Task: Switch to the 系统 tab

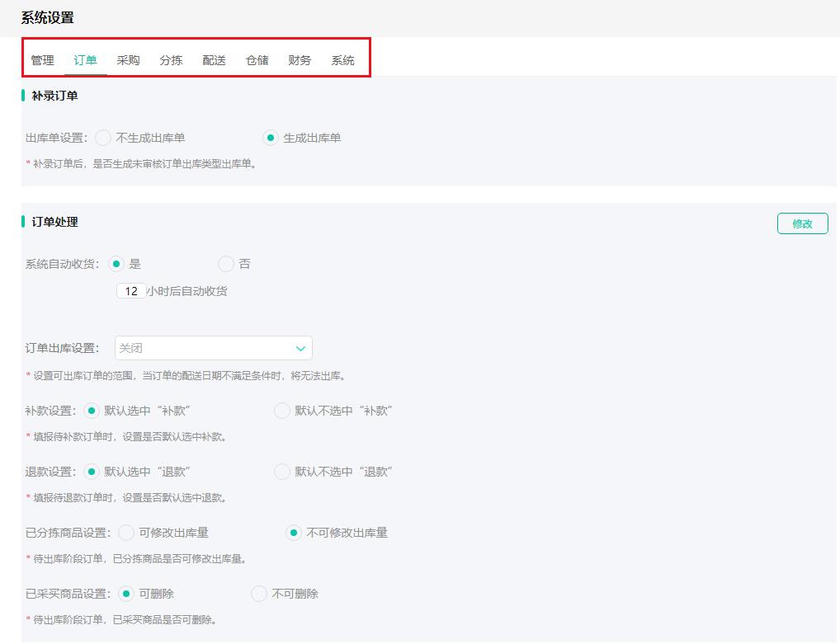Action: point(342,59)
